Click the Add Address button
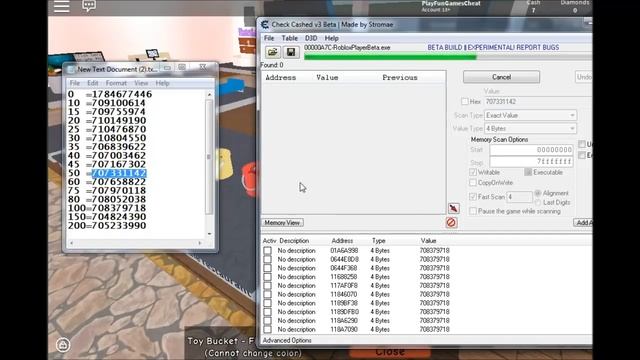 (583, 222)
